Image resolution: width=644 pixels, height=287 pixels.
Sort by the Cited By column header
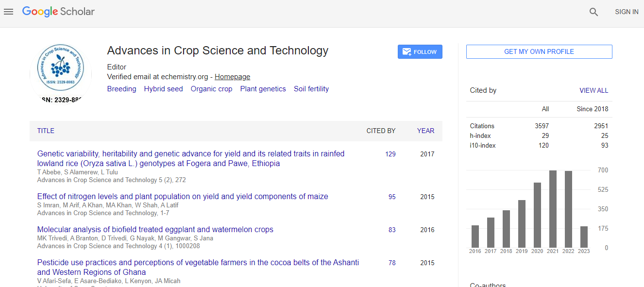(x=381, y=131)
